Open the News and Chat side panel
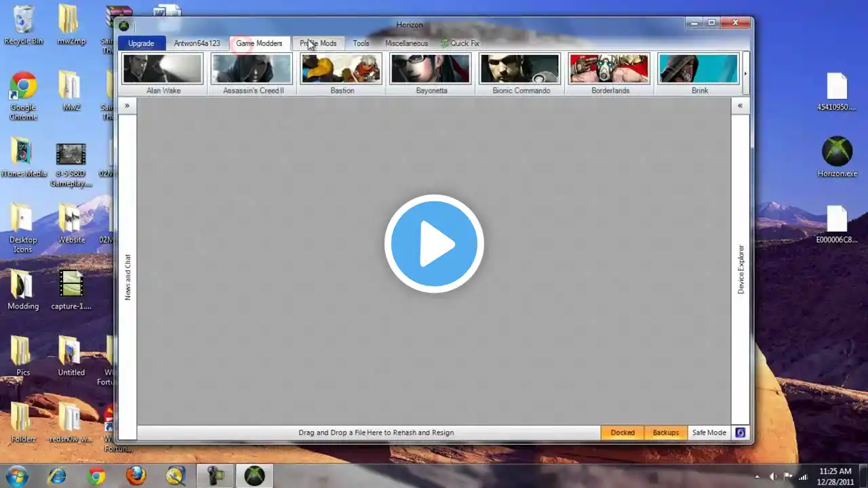Image resolution: width=868 pixels, height=488 pixels. click(127, 277)
